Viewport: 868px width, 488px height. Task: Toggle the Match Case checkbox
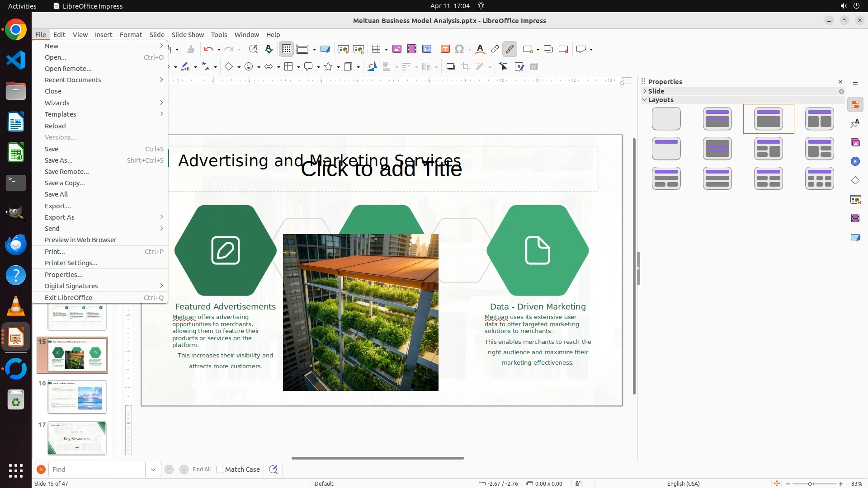pyautogui.click(x=220, y=469)
